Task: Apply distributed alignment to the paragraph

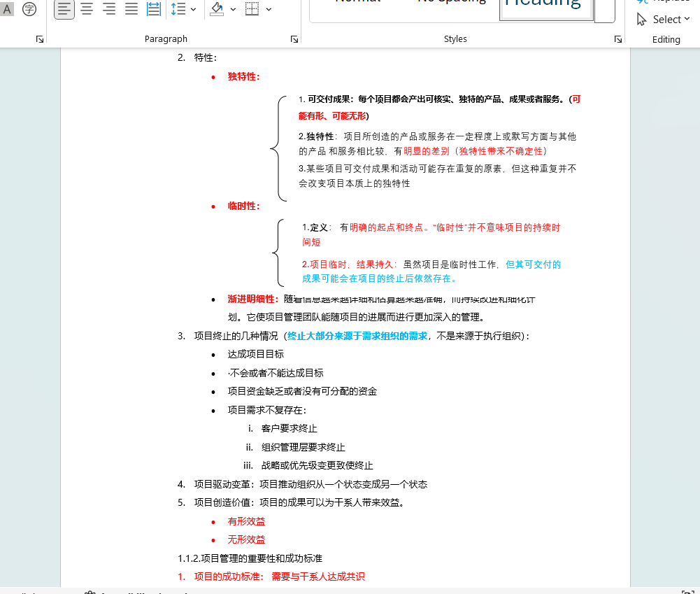Action: click(154, 9)
